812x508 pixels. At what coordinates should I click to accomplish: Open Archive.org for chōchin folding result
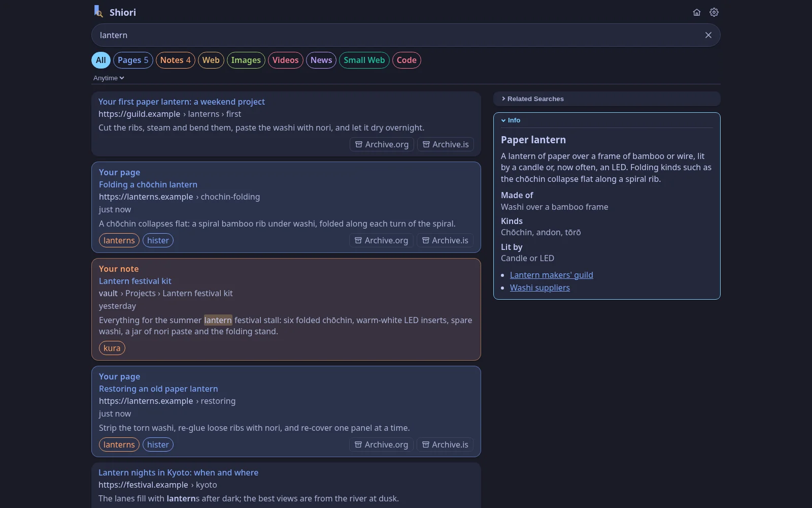(x=381, y=240)
